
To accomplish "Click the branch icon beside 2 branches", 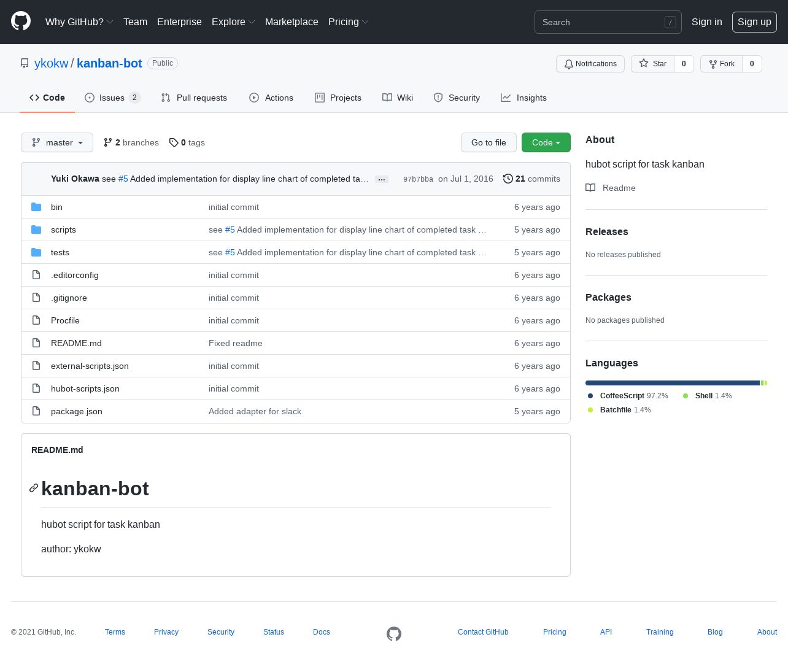I will (x=108, y=142).
